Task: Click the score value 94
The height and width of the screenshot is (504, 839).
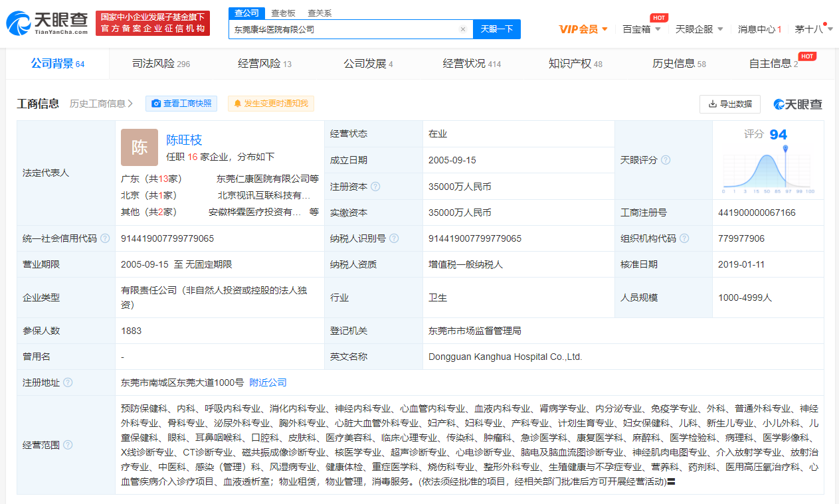Action: 779,135
